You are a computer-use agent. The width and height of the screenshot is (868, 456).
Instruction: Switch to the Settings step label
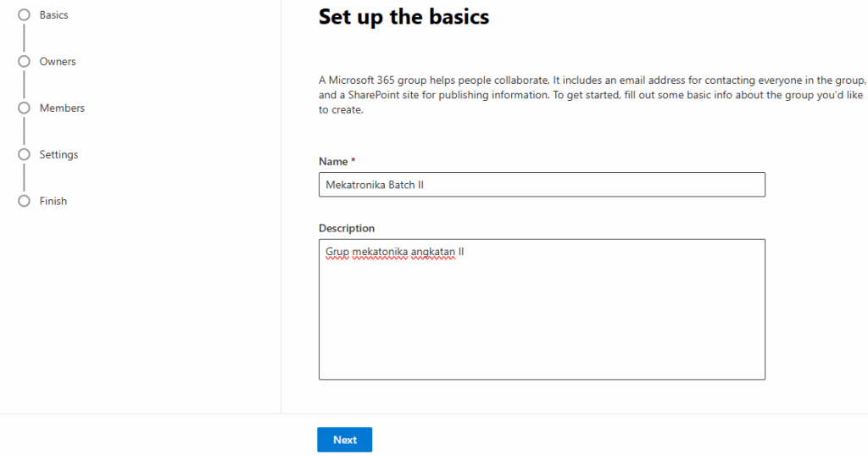pyautogui.click(x=58, y=155)
